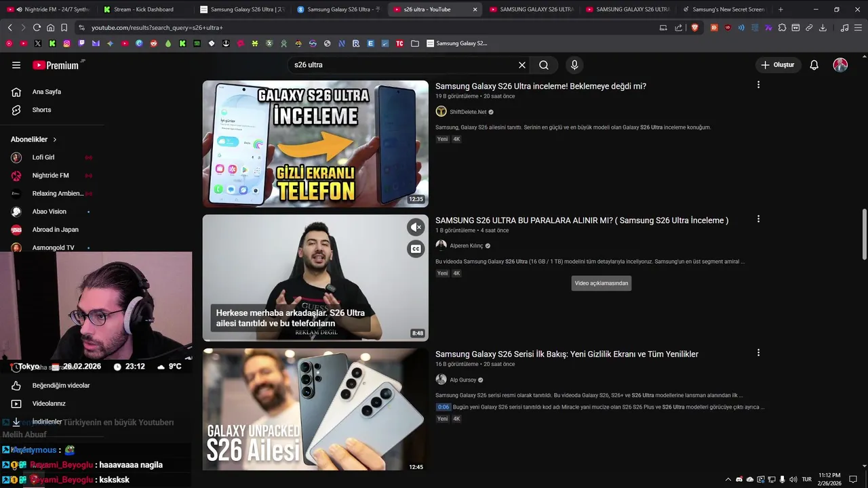This screenshot has width=868, height=488.
Task: Show hidden system tray icons
Action: click(x=728, y=479)
